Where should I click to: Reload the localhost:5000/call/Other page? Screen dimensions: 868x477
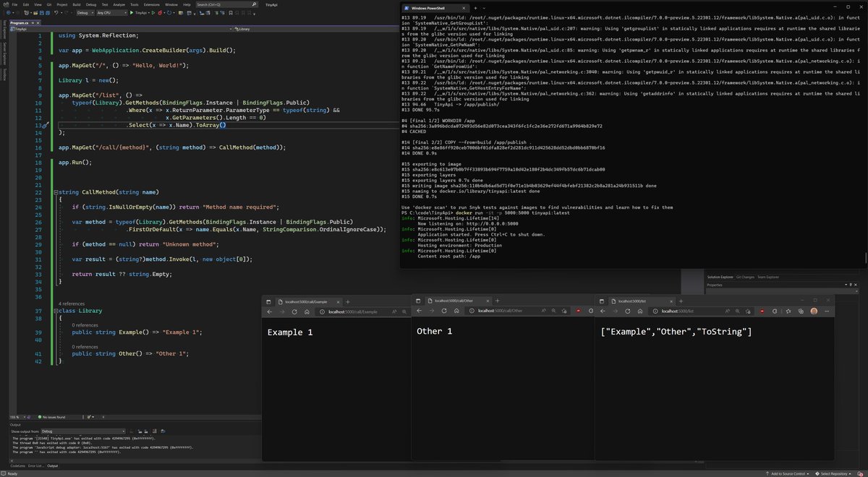coord(444,311)
